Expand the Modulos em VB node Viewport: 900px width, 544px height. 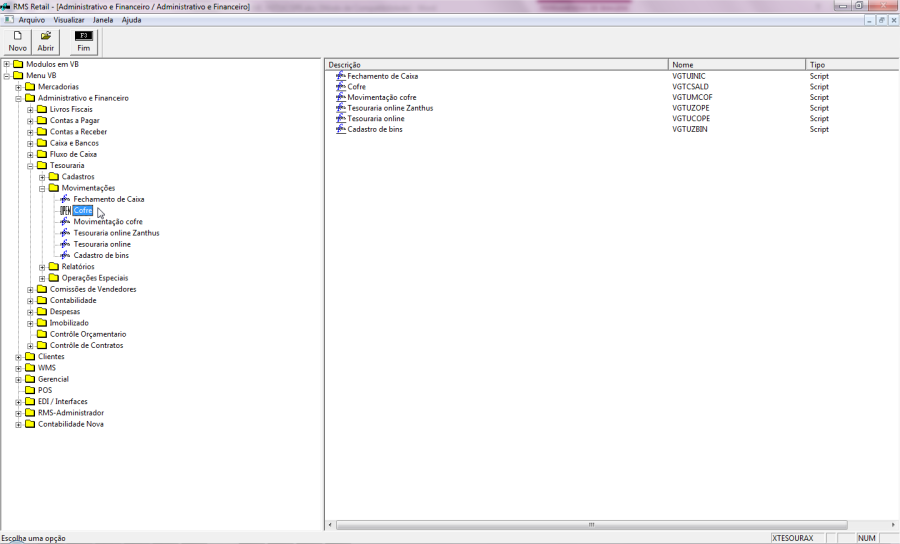tap(7, 64)
